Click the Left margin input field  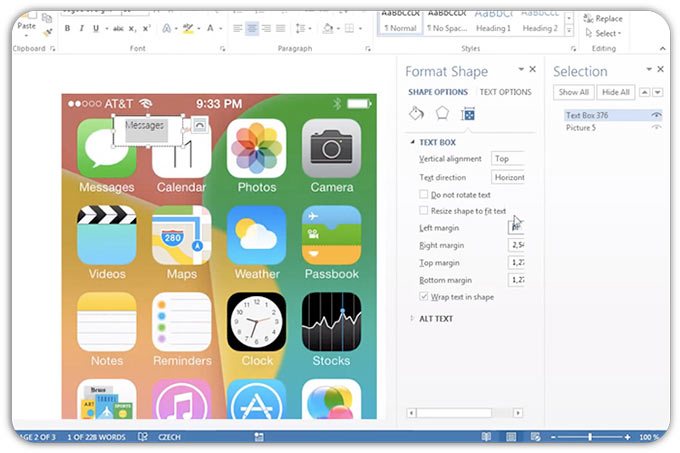tap(516, 228)
